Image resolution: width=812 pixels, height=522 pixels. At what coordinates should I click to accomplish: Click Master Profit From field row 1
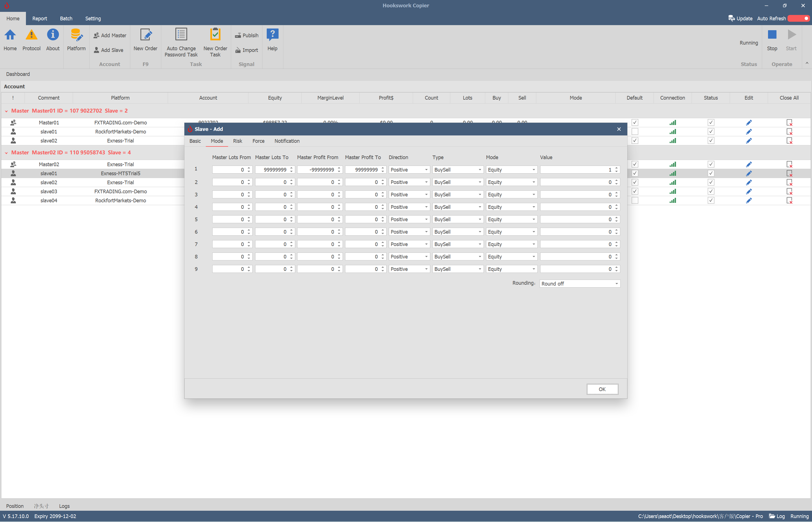click(320, 170)
